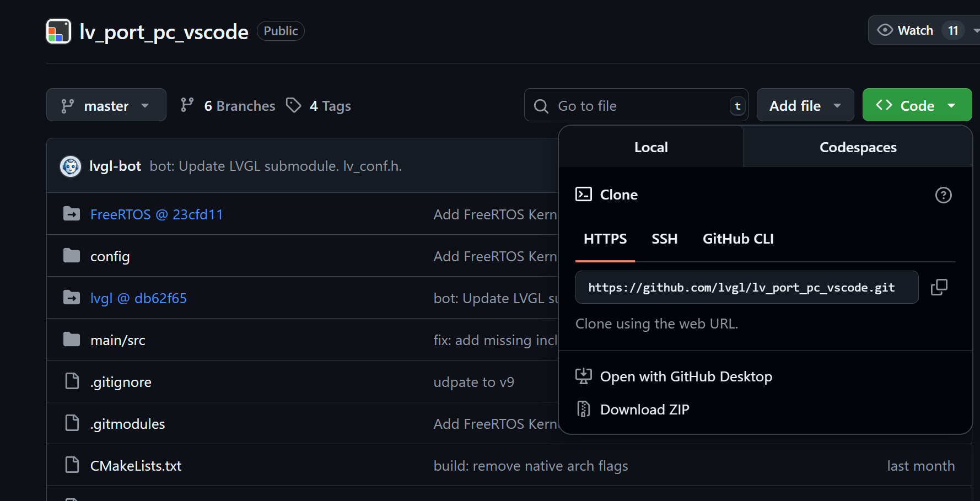Expand the Add file dropdown
Viewport: 980px width, 501px height.
point(805,105)
